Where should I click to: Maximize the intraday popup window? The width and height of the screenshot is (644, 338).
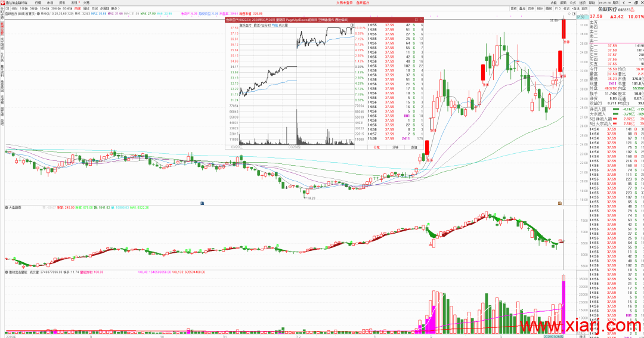(416, 19)
